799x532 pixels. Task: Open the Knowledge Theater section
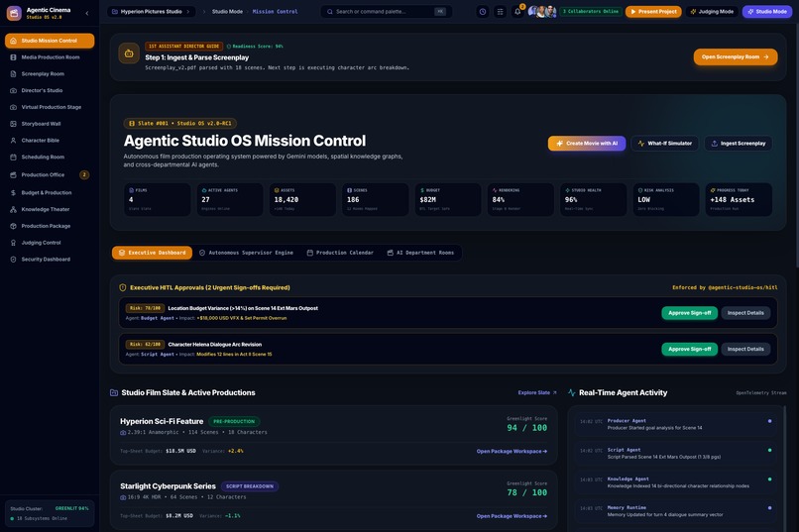coord(50,209)
